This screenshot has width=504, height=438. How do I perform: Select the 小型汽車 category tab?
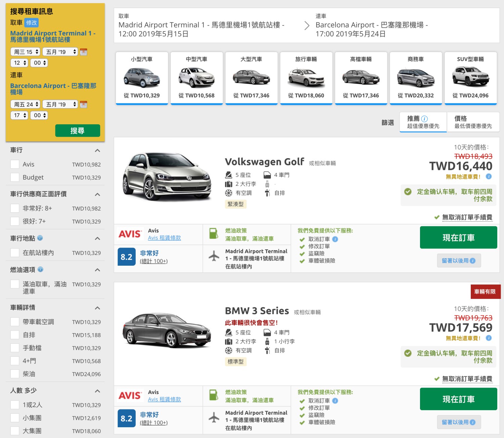tap(142, 78)
